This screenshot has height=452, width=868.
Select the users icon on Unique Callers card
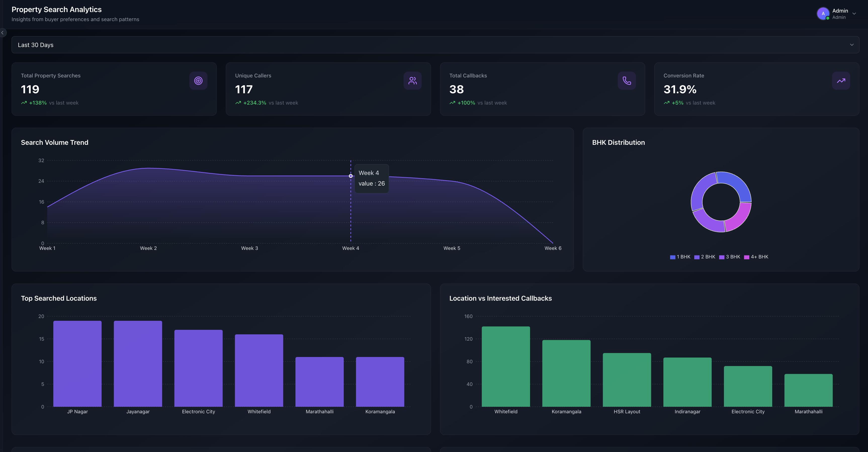point(412,80)
